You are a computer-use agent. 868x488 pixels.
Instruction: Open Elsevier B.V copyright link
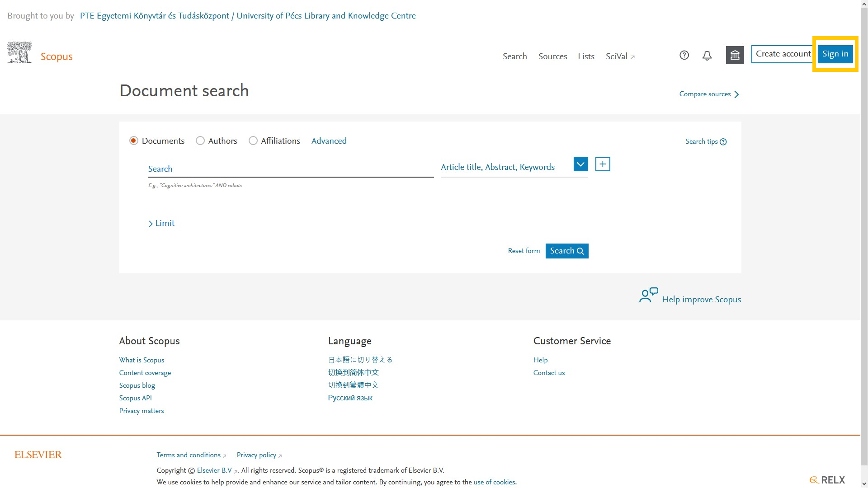click(217, 470)
